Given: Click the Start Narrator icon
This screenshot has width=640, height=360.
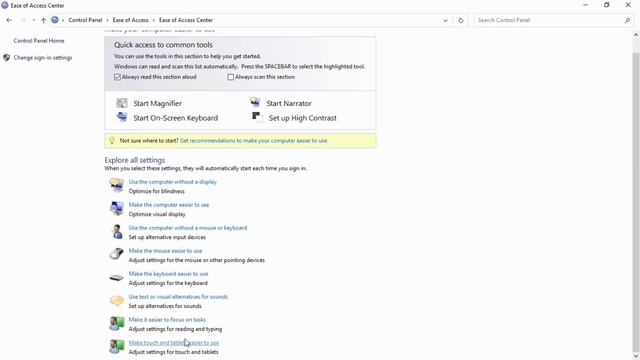Looking at the screenshot, I should coord(255,102).
